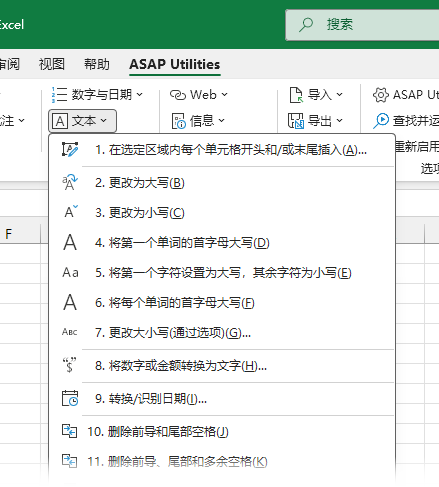Click the capital A icon for item 6

coord(70,302)
